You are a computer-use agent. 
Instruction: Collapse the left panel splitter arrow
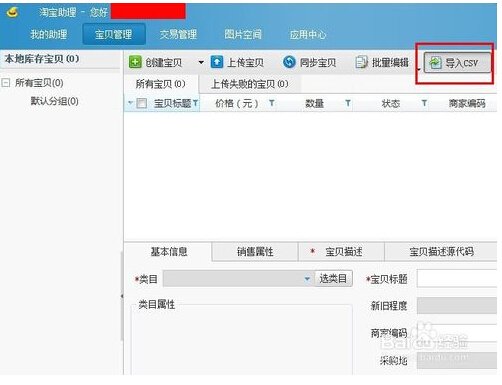(x=122, y=296)
